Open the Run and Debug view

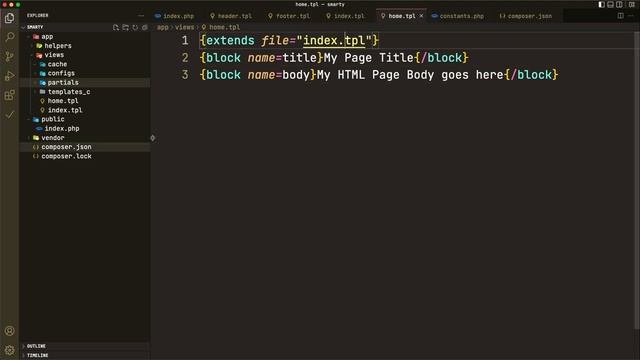9,76
